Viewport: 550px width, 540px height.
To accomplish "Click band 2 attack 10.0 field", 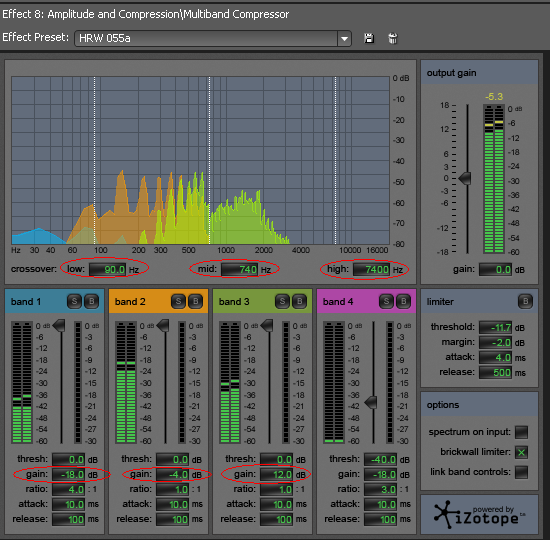I will pos(172,504).
